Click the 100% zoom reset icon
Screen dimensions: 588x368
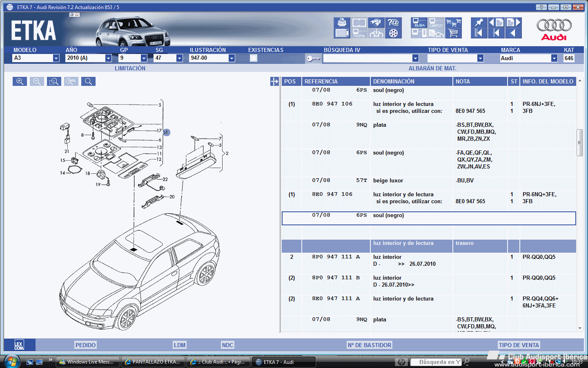click(71, 81)
